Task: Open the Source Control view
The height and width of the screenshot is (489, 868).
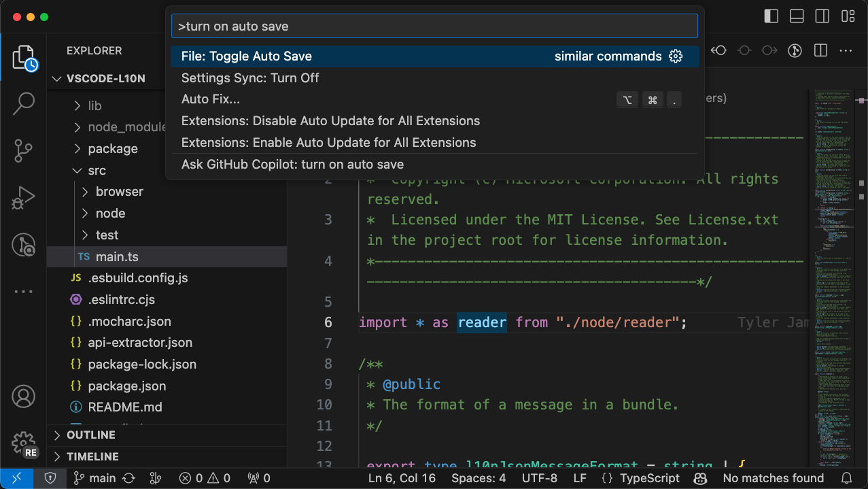Action: (23, 150)
